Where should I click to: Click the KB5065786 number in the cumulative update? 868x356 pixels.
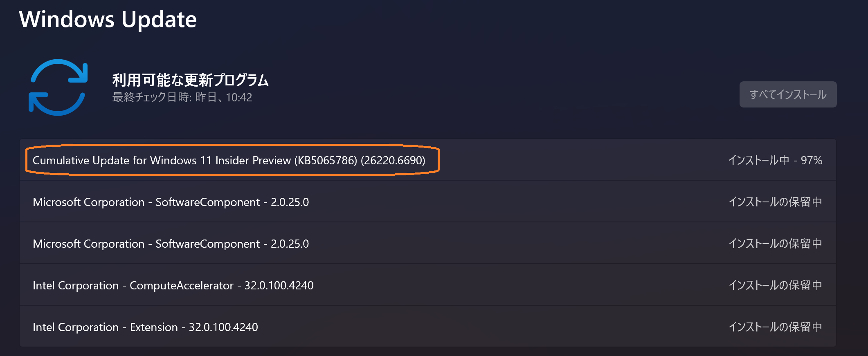pyautogui.click(x=326, y=160)
